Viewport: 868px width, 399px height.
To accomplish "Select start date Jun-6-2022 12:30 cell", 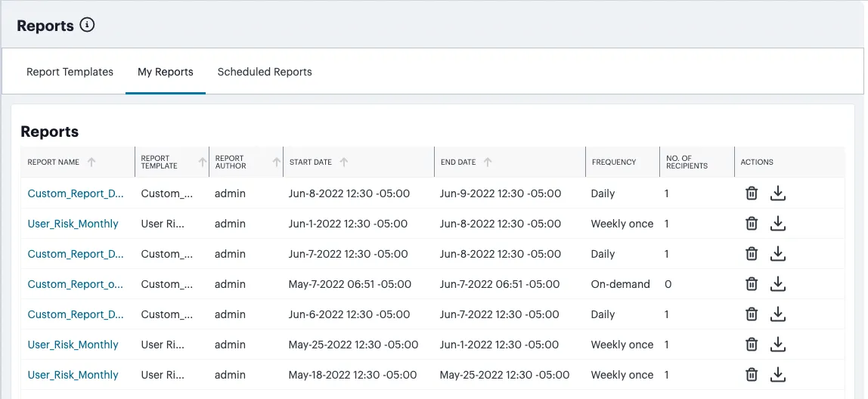I will point(349,314).
